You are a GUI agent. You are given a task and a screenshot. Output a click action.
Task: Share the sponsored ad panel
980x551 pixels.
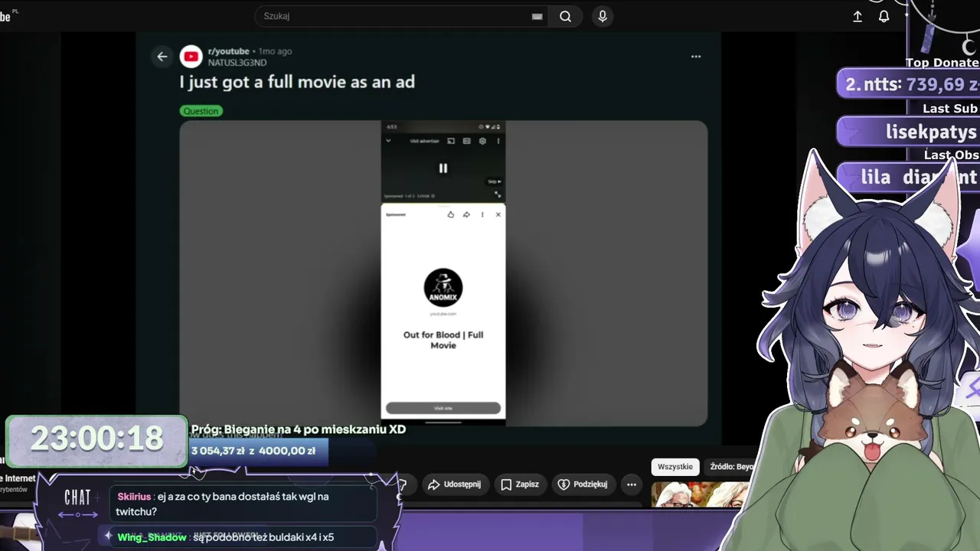point(466,214)
